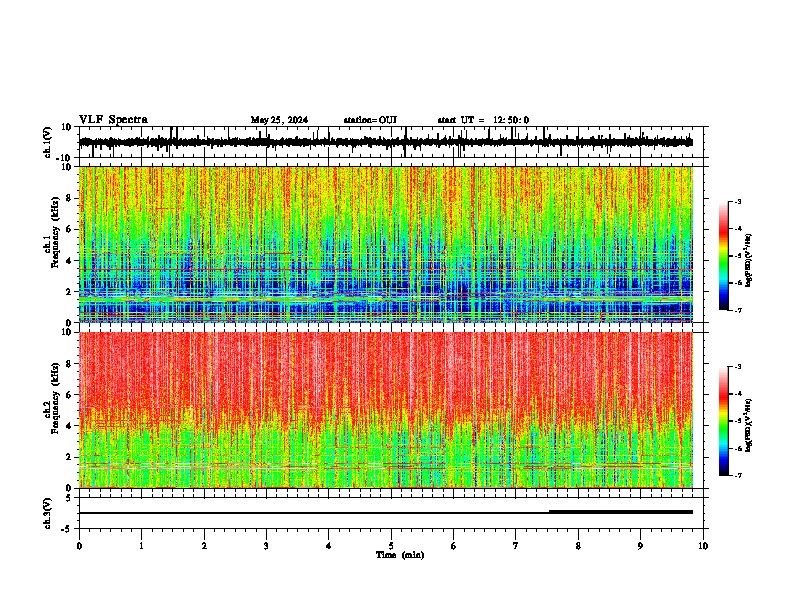Click the "5" tick on ch.3(V) axis

pyautogui.click(x=70, y=498)
